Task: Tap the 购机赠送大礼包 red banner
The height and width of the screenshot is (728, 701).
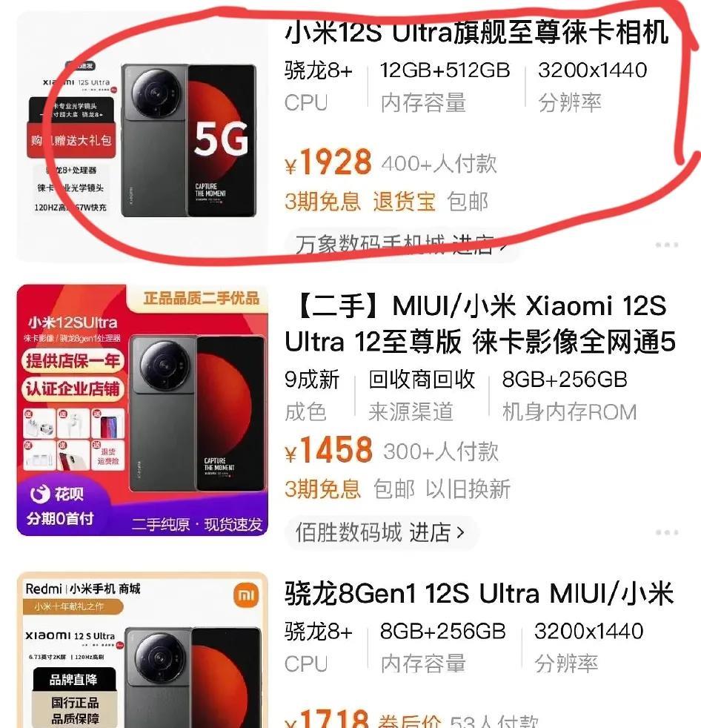Action: click(x=71, y=141)
